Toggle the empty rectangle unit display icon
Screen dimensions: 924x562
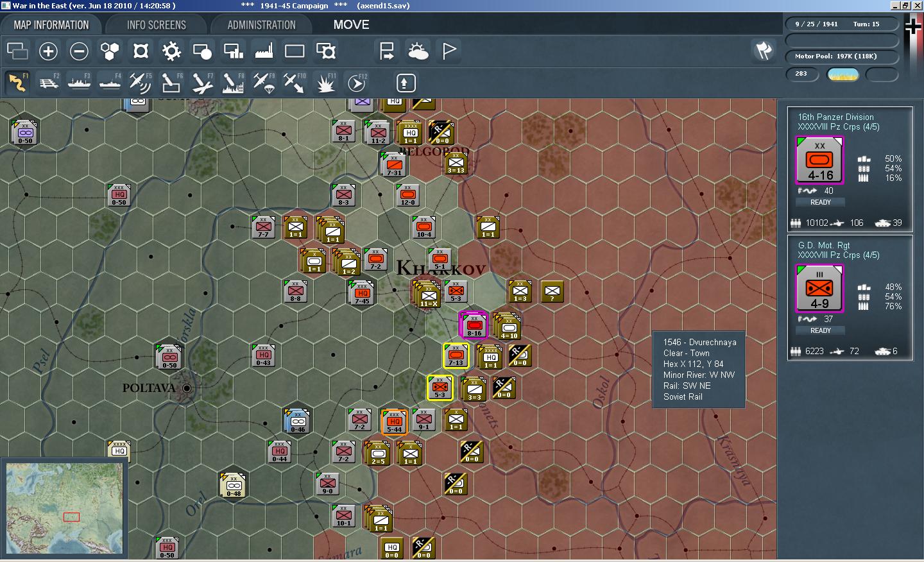(295, 51)
